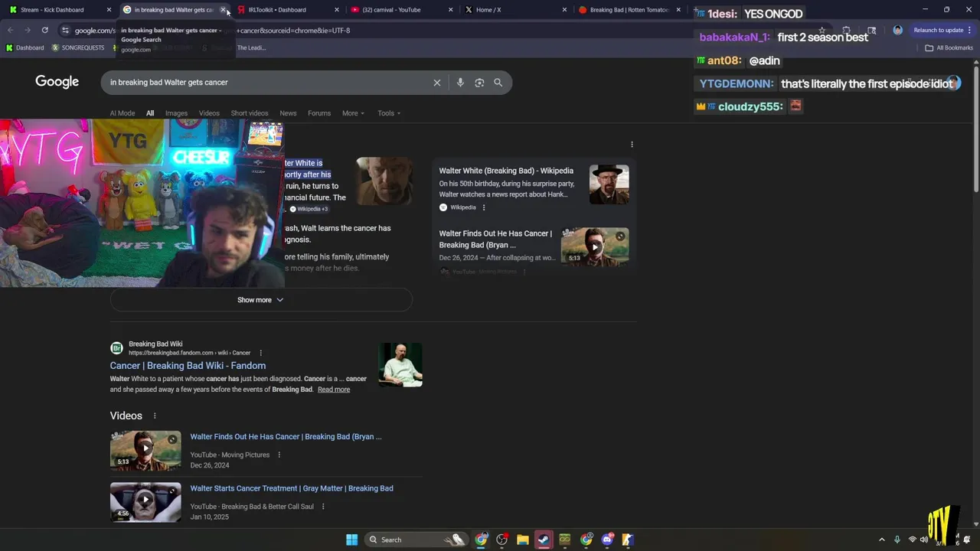This screenshot has width=980, height=551.
Task: Open Dashboard bookmark in bookmarks bar
Action: click(x=25, y=47)
